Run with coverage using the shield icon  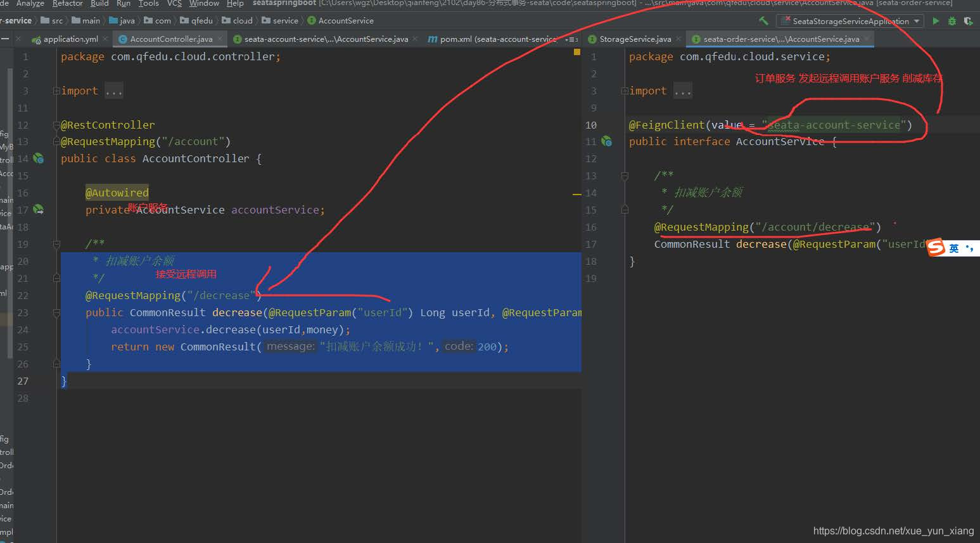pyautogui.click(x=968, y=21)
